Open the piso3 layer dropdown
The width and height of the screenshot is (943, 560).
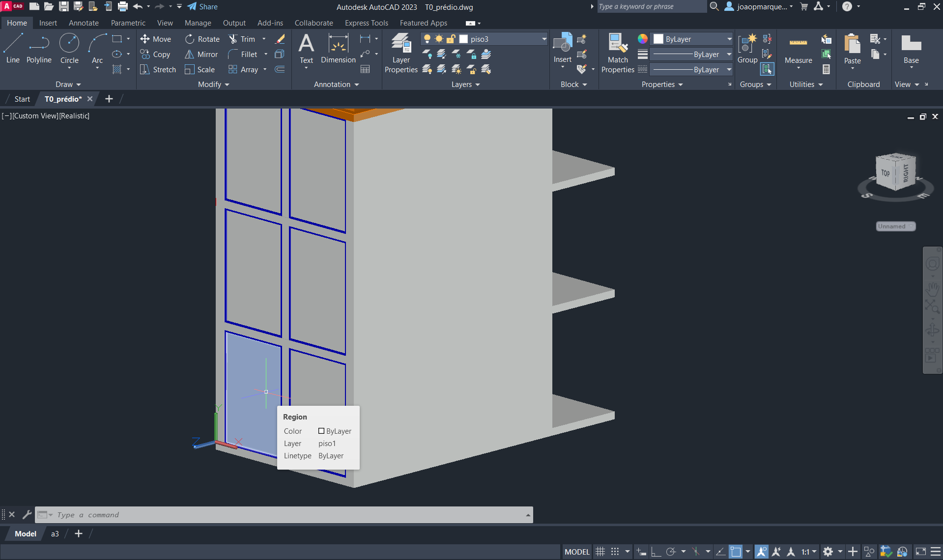544,39
